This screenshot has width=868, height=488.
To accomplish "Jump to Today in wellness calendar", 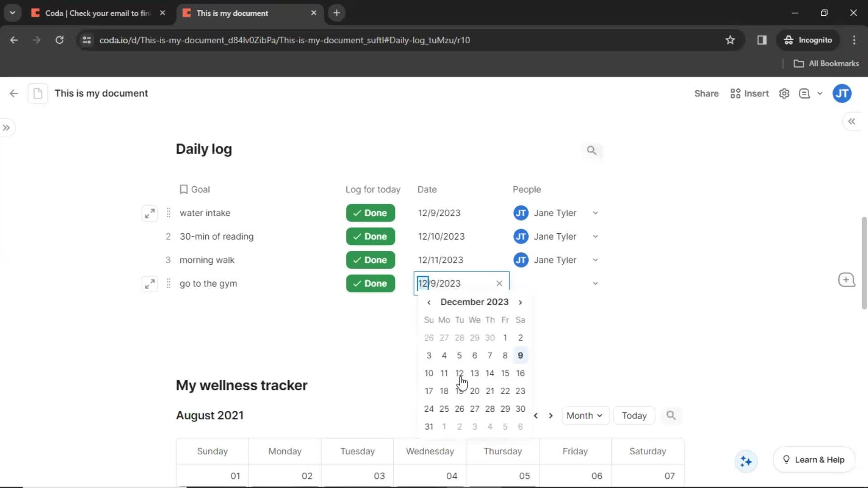I will tap(634, 416).
